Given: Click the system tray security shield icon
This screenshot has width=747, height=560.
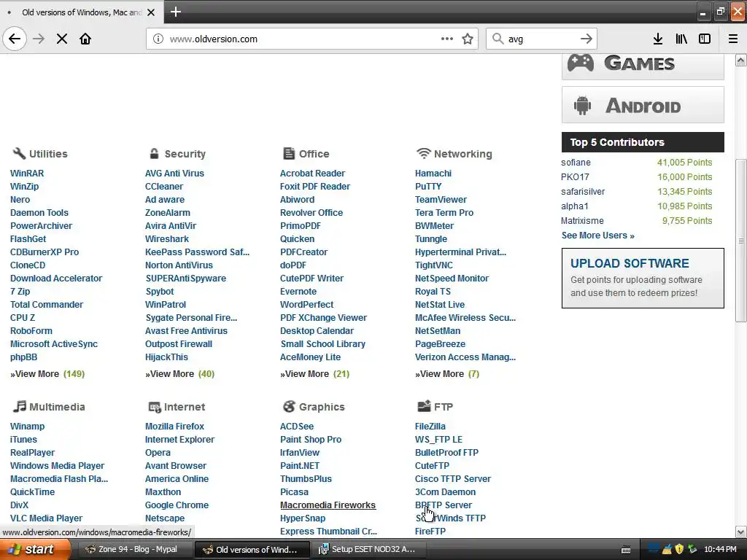Looking at the screenshot, I should coord(679,549).
